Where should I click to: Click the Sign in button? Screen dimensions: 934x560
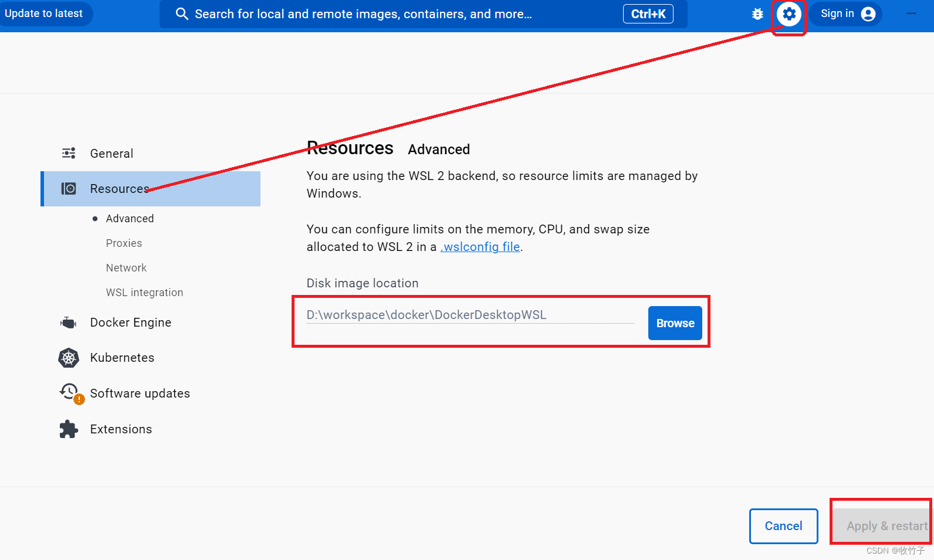click(845, 14)
